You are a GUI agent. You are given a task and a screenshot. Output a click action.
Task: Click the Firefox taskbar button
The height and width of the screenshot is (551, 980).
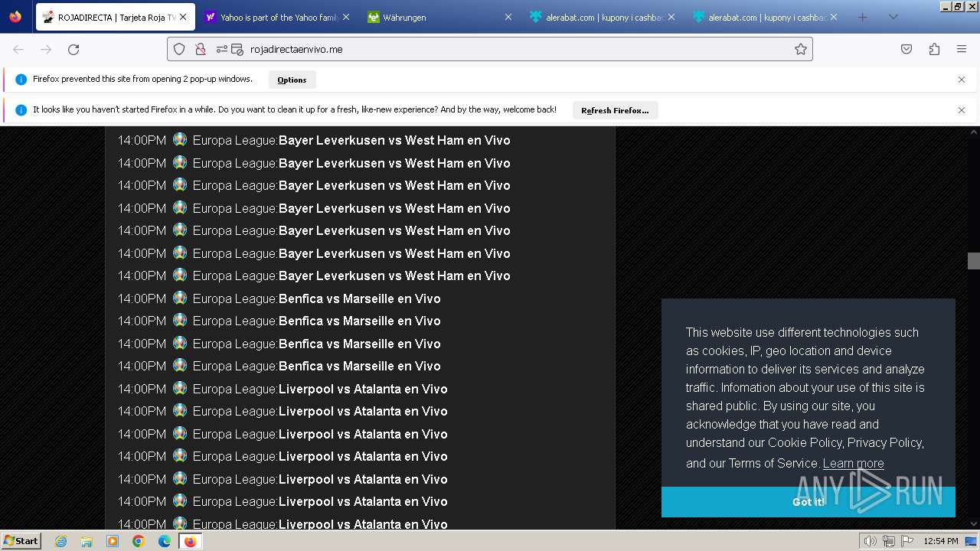tap(190, 541)
